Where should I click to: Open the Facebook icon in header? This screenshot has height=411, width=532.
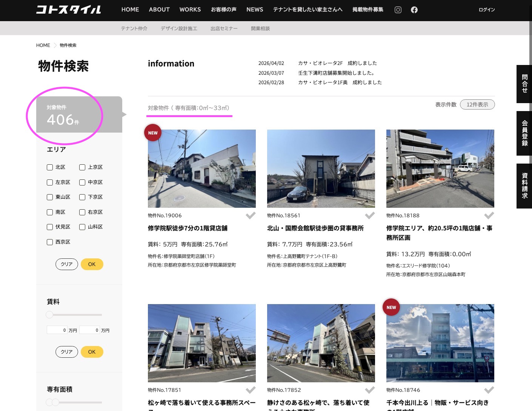pos(414,10)
